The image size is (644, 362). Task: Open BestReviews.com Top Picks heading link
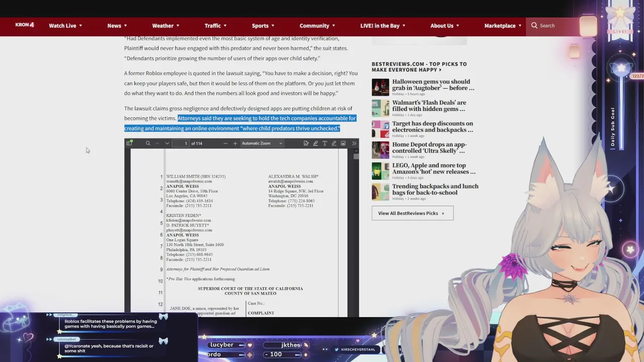419,67
